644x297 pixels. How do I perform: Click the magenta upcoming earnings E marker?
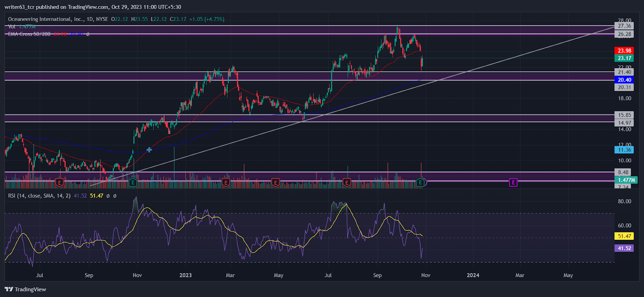513,183
